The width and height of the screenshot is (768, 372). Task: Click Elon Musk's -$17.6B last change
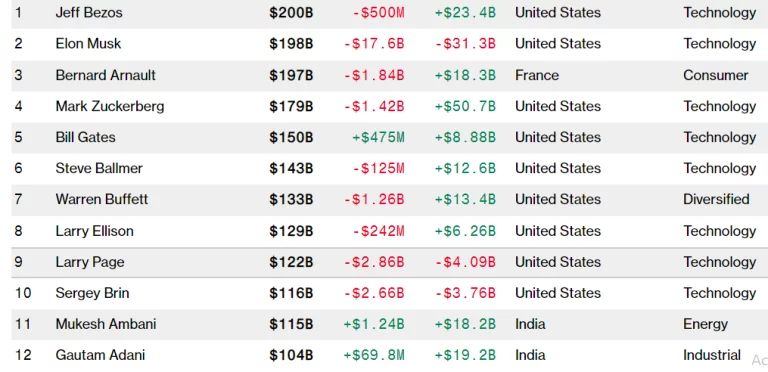pos(374,44)
